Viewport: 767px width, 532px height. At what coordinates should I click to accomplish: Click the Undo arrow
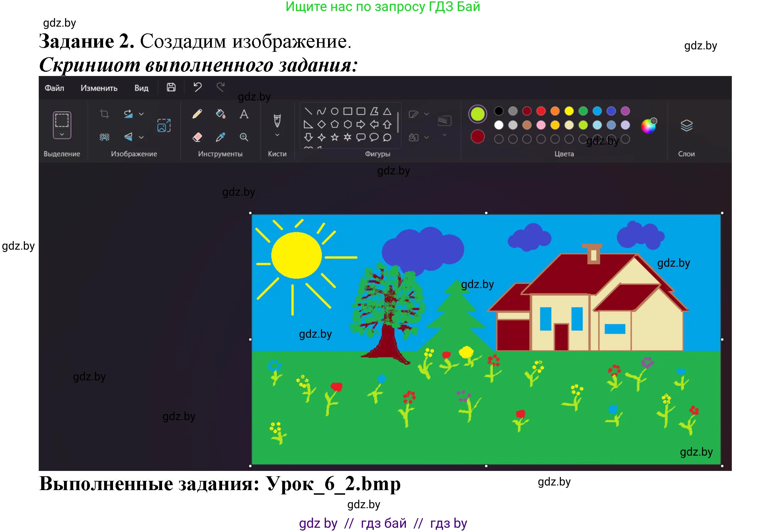coord(198,87)
